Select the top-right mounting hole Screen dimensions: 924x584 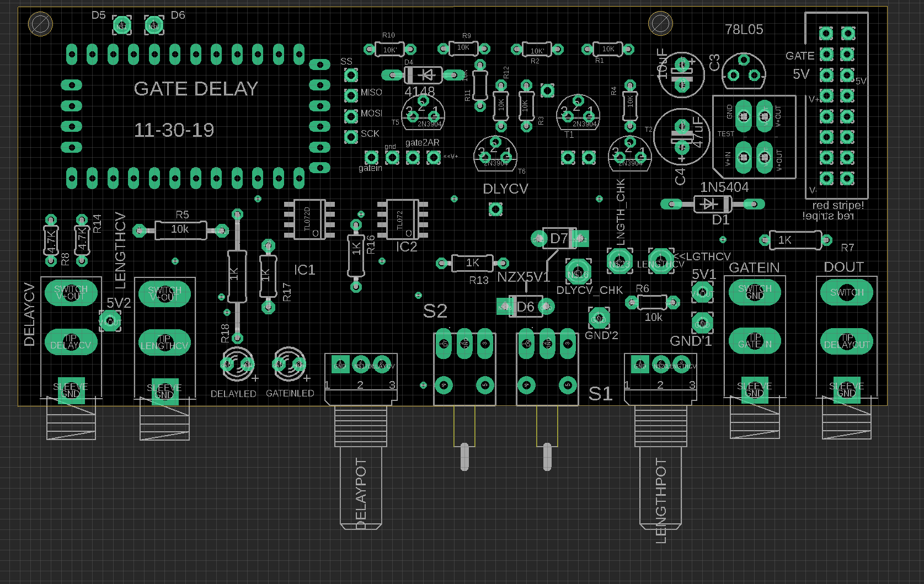pyautogui.click(x=660, y=24)
